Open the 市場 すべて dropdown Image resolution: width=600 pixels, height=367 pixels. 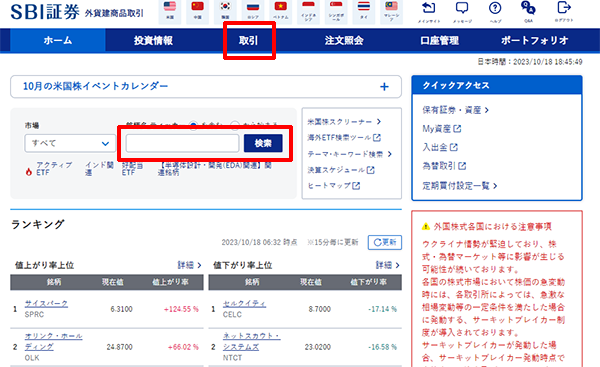[70, 144]
